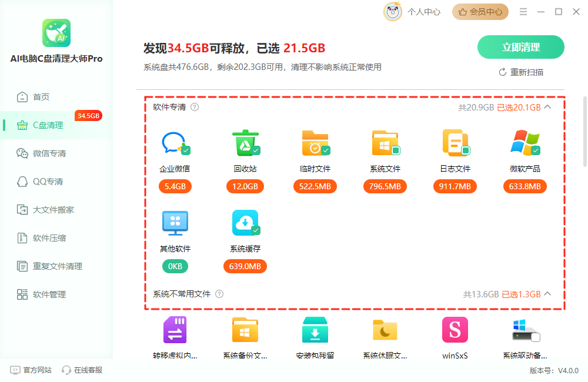Click the 已选1.3GB text

coord(521,294)
